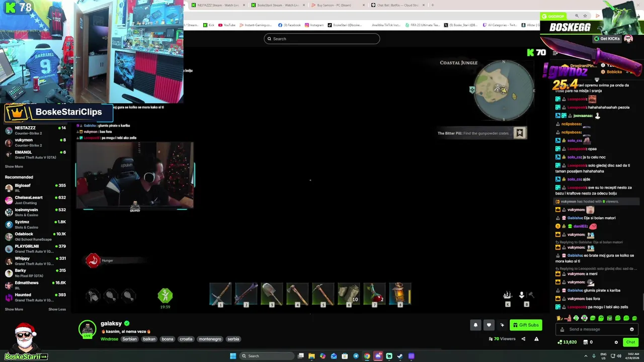Click the browser zoom magnifier icon

[577, 16]
